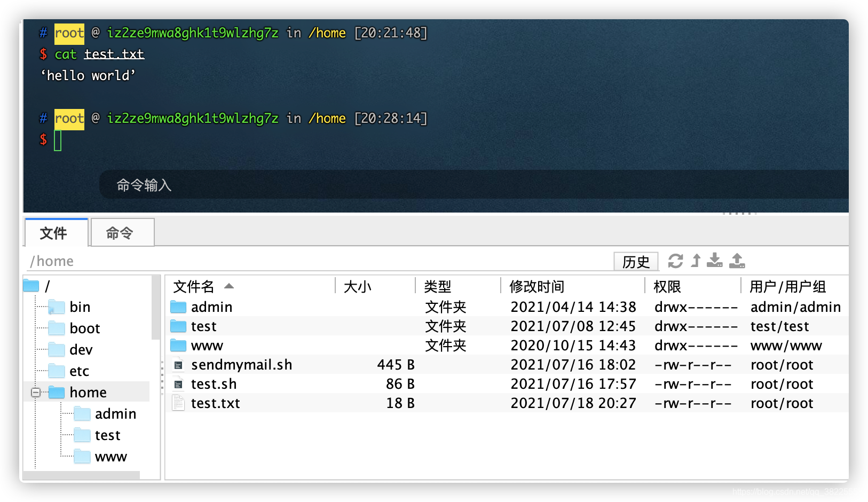Select the root tree item /

click(48, 285)
